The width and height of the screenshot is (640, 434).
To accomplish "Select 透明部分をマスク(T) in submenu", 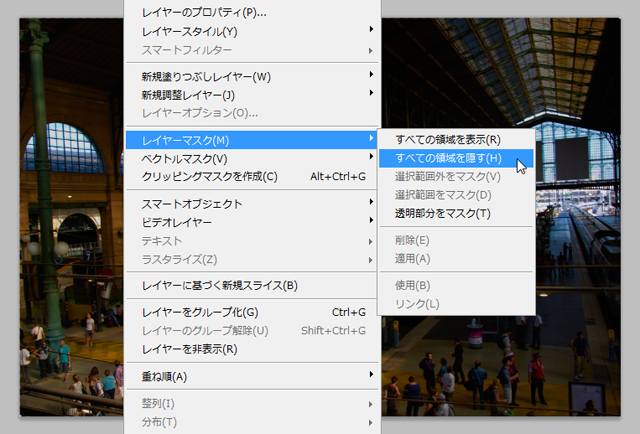I will 456,213.
